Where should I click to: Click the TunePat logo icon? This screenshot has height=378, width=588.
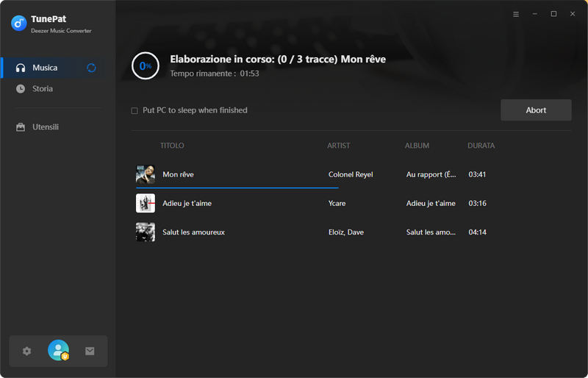[x=19, y=24]
